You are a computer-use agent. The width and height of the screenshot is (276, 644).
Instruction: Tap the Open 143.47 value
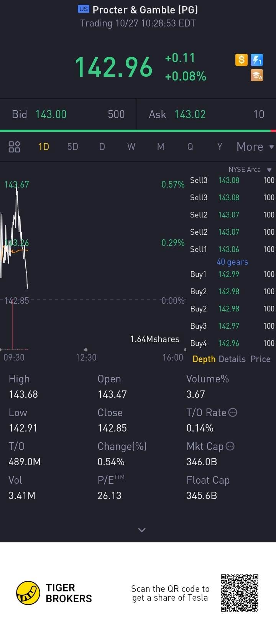tap(112, 394)
